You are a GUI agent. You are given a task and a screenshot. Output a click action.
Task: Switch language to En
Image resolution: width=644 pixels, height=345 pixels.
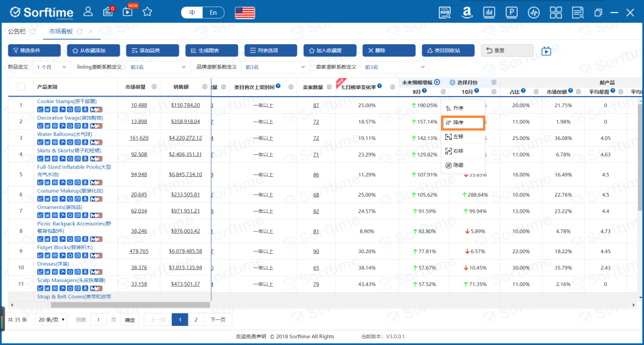coord(213,13)
